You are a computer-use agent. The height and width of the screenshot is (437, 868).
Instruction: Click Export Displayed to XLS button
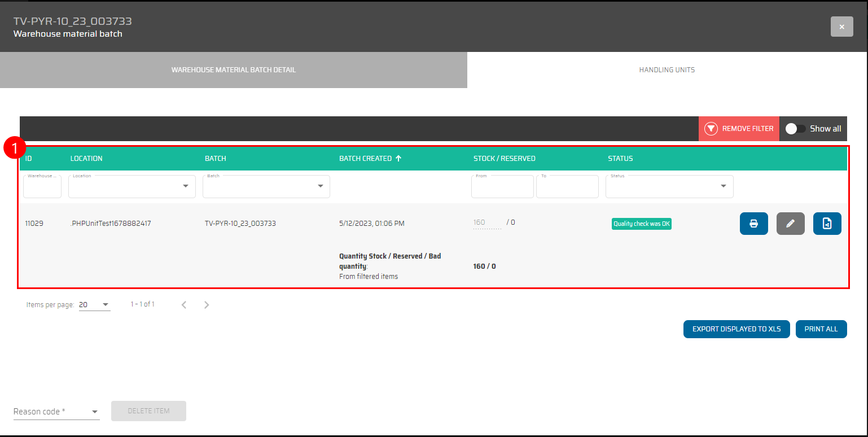coord(736,329)
